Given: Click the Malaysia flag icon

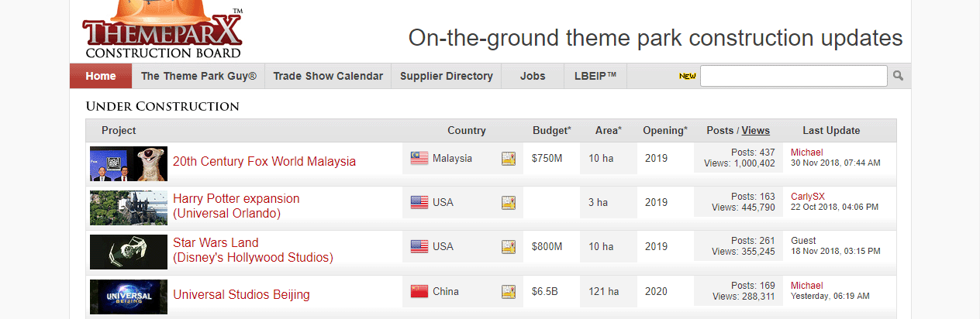Looking at the screenshot, I should coord(419,158).
